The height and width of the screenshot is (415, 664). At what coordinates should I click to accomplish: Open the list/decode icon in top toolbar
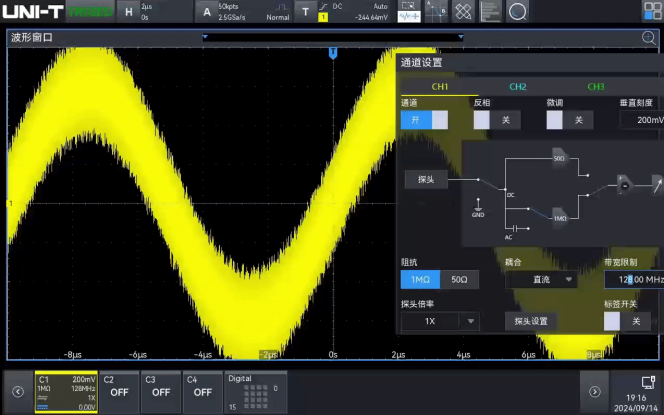[x=490, y=12]
